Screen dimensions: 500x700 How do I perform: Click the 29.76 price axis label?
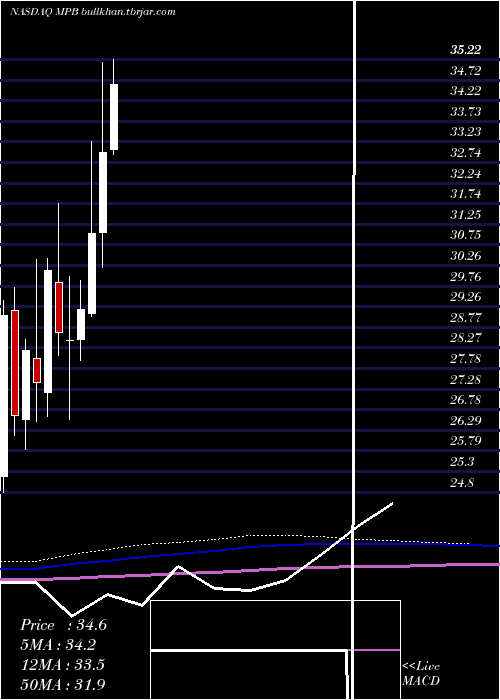[465, 276]
